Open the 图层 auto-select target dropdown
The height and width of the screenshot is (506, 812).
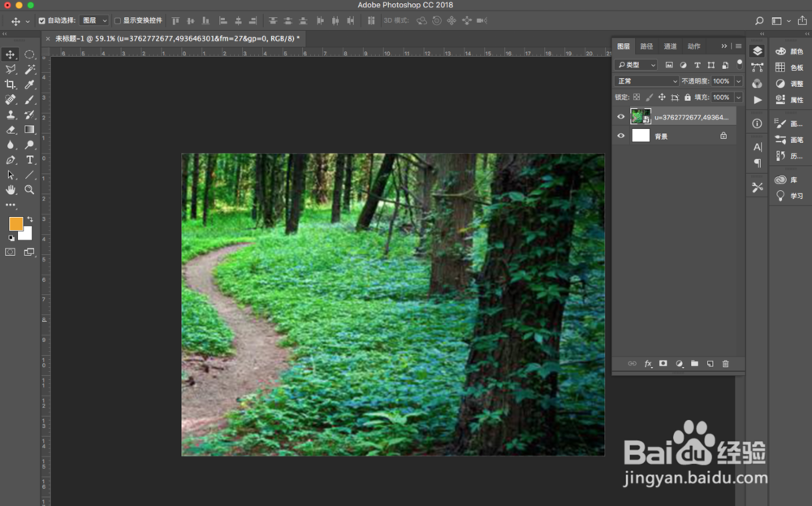coord(94,21)
